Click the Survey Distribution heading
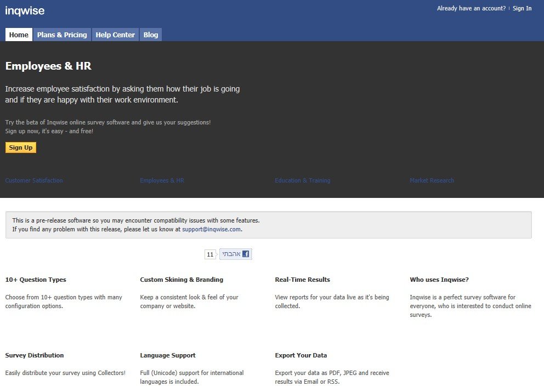This screenshot has height=392, width=544. tap(35, 355)
